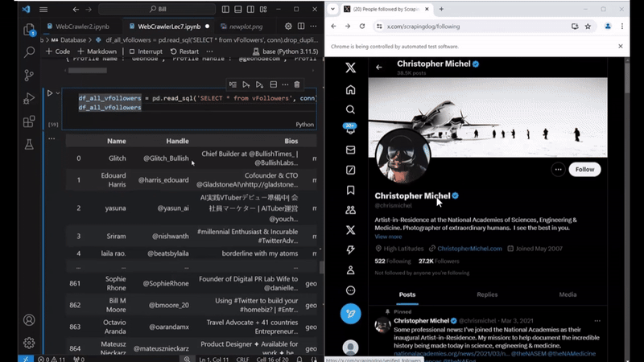Toggle the primary side bar in VS Code

click(x=225, y=9)
